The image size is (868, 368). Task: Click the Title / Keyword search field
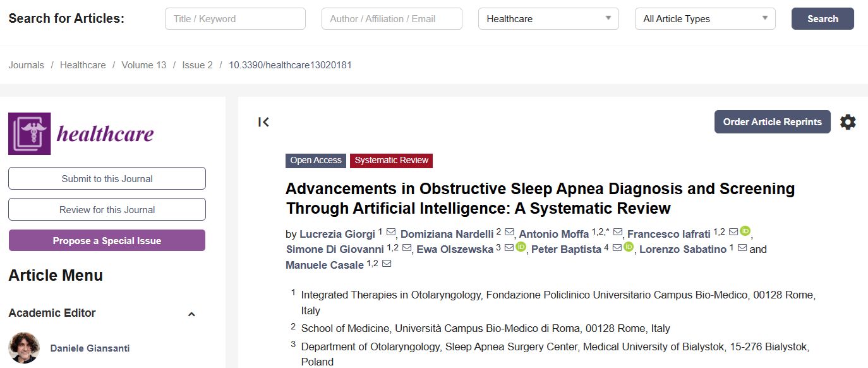(x=235, y=19)
